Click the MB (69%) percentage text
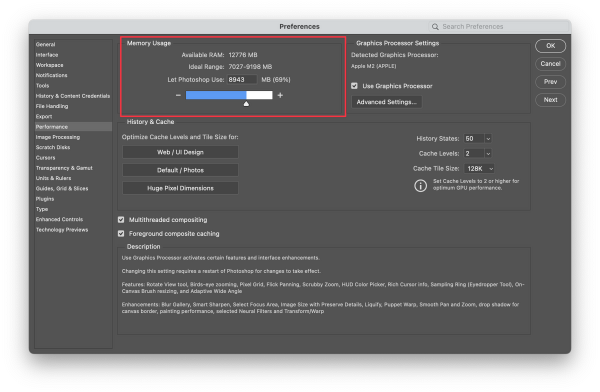The width and height of the screenshot is (600, 392). (276, 80)
